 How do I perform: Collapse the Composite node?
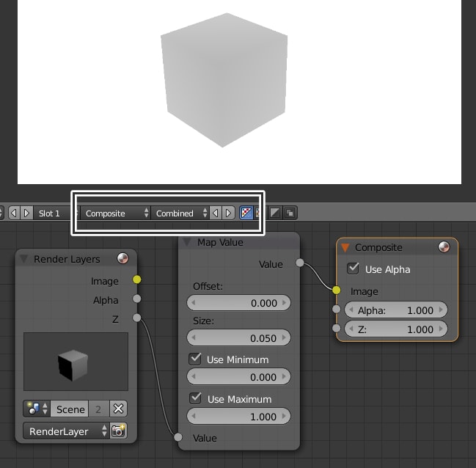(345, 247)
